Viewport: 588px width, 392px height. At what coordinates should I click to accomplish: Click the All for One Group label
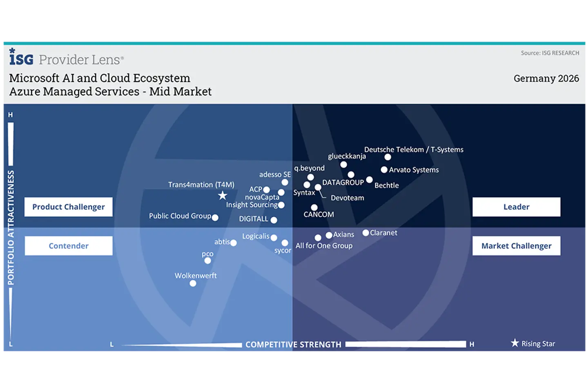pyautogui.click(x=324, y=246)
